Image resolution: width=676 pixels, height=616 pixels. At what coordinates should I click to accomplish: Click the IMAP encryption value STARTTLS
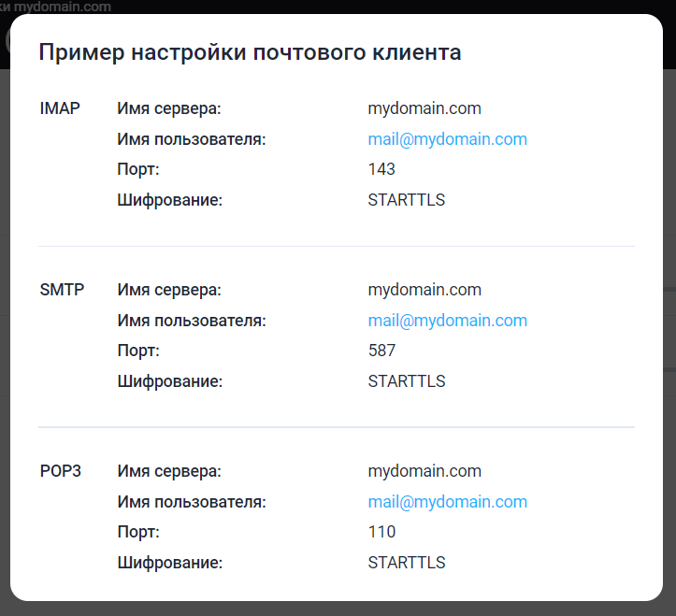click(x=406, y=200)
